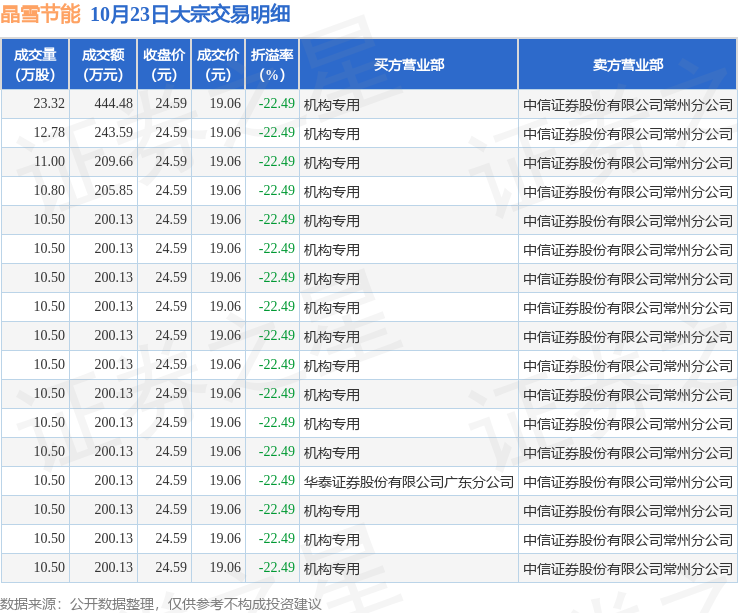This screenshot has width=738, height=613.
Task: Select the 成交量(万股) column header
Action: click(x=35, y=64)
